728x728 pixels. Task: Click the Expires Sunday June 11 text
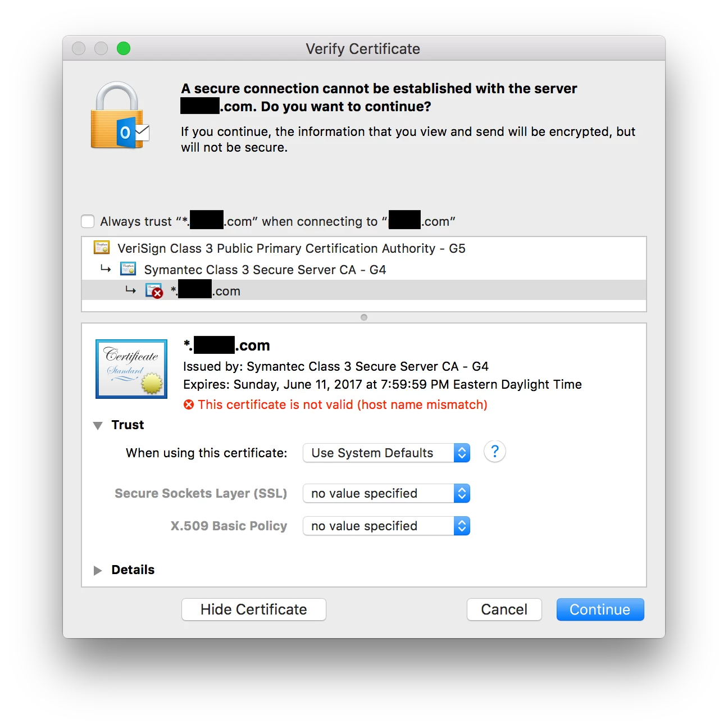point(383,384)
